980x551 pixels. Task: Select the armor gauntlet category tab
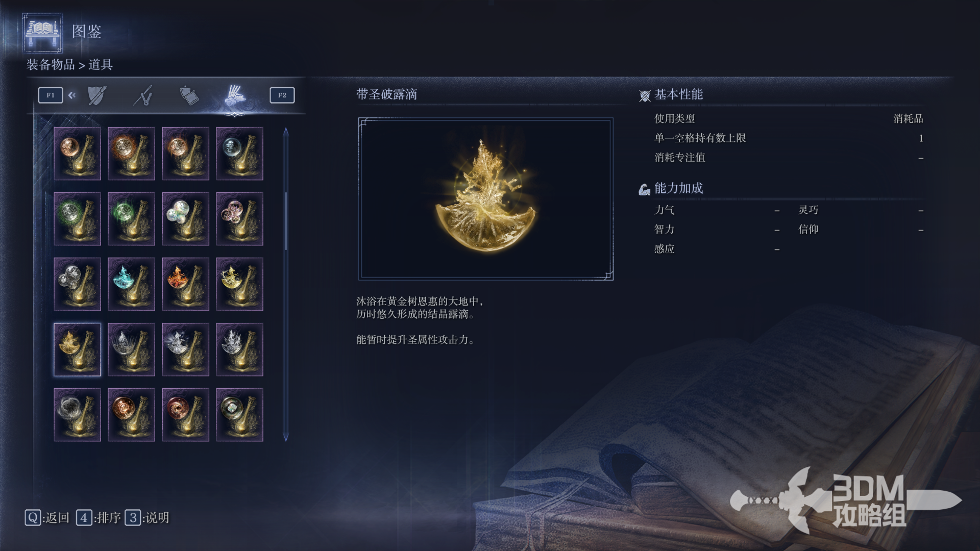(x=189, y=95)
